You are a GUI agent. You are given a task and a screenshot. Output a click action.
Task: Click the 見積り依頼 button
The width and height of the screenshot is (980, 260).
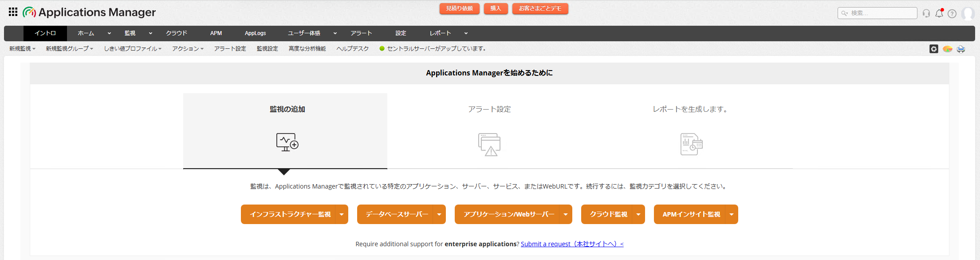click(460, 8)
